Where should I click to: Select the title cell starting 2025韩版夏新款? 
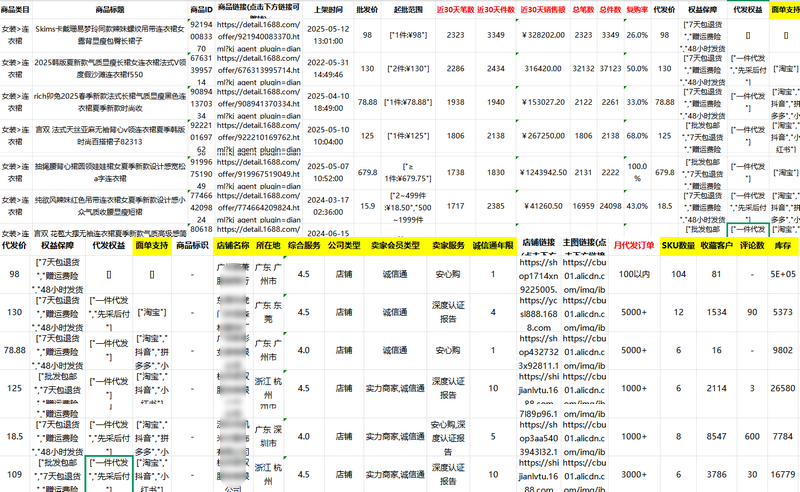click(x=110, y=69)
